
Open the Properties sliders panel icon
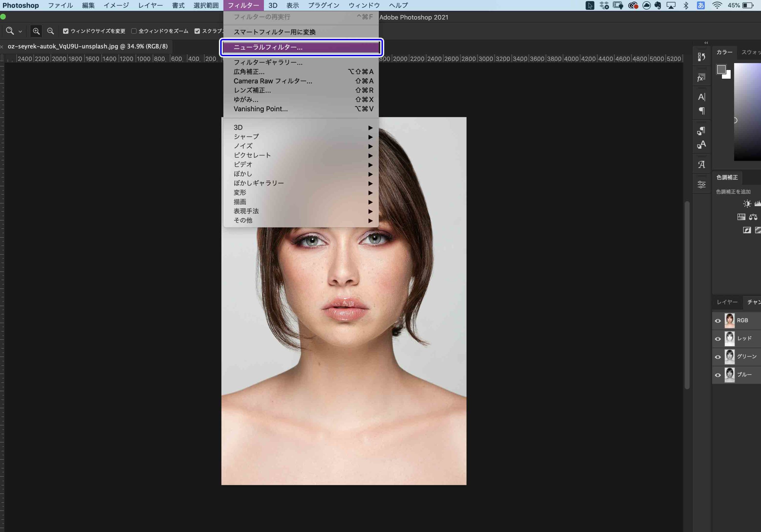pos(701,184)
